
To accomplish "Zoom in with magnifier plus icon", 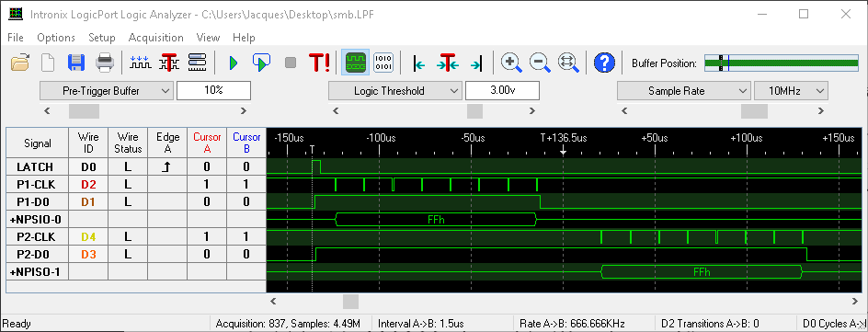I will coord(511,63).
